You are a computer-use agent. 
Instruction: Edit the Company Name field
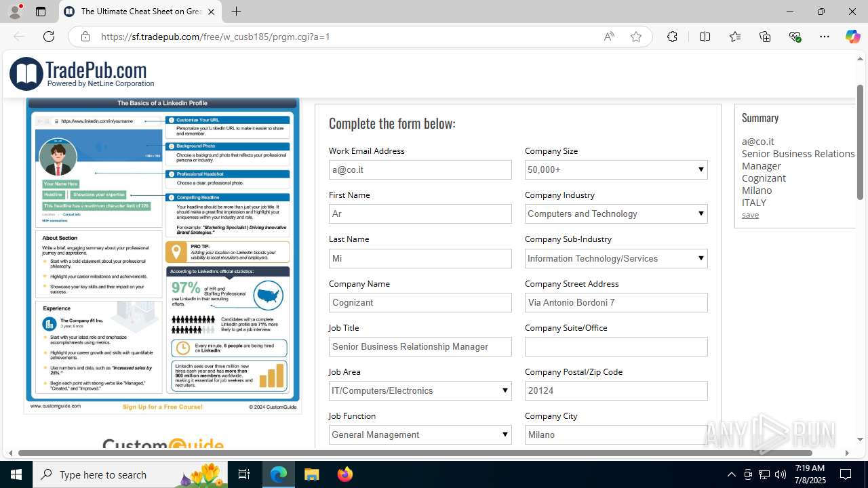(x=420, y=302)
